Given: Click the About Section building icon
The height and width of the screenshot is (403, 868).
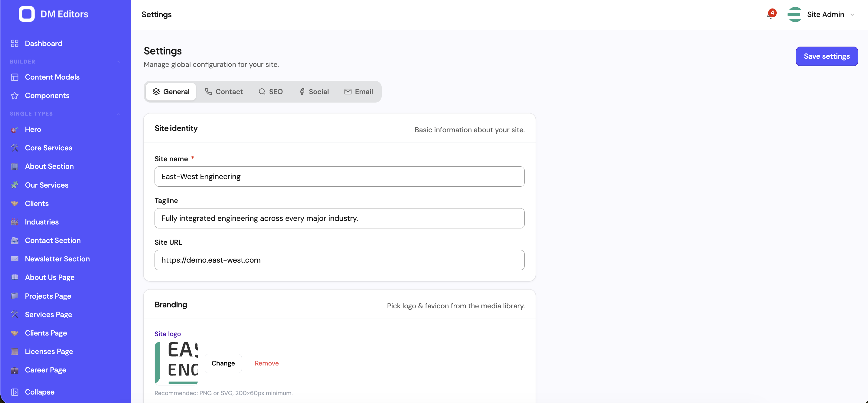Looking at the screenshot, I should pyautogui.click(x=15, y=166).
